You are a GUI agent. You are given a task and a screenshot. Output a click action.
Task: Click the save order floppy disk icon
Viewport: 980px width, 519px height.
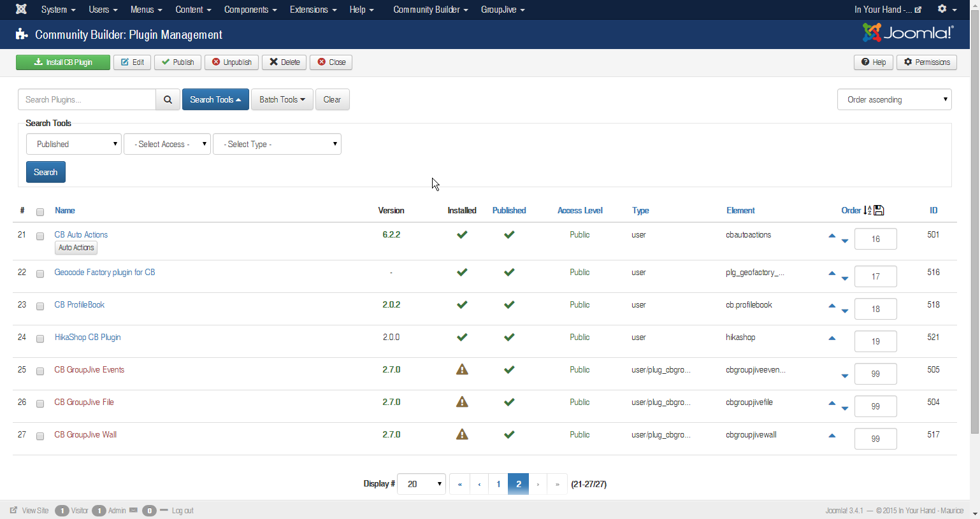879,210
